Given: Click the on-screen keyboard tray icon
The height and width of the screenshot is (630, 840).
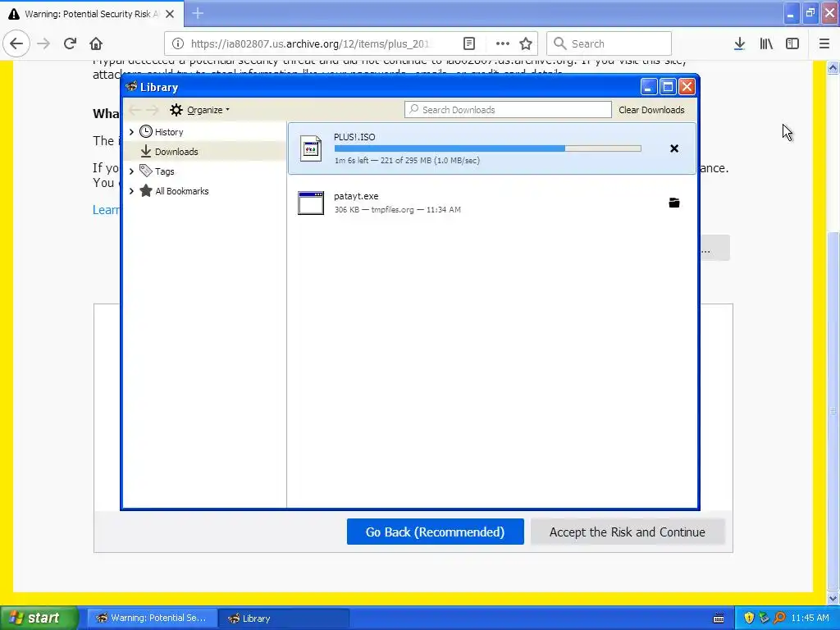Looking at the screenshot, I should [x=719, y=619].
